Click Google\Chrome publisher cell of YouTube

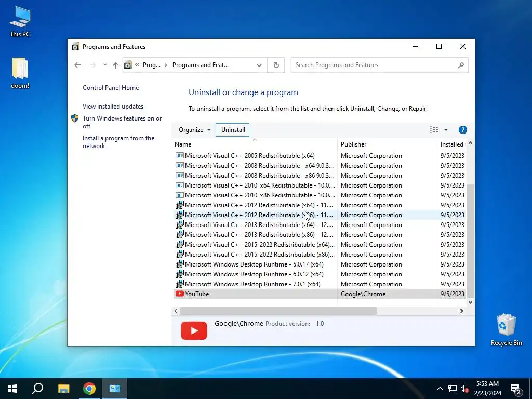[x=363, y=294]
